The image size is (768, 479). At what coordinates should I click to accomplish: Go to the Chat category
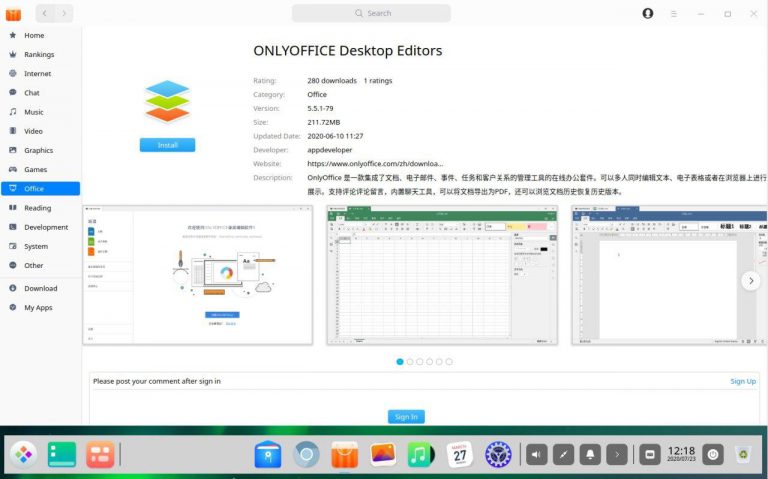[40, 93]
